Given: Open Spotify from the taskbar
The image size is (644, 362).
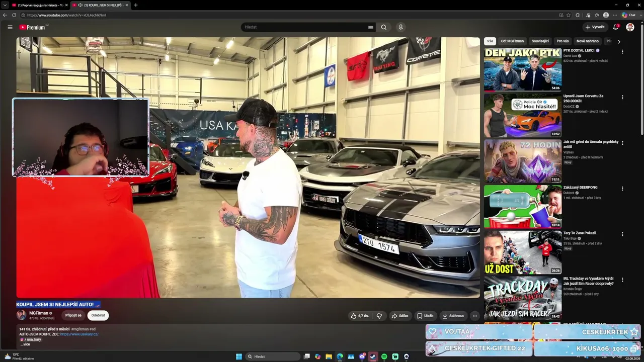Looking at the screenshot, I should [x=384, y=356].
